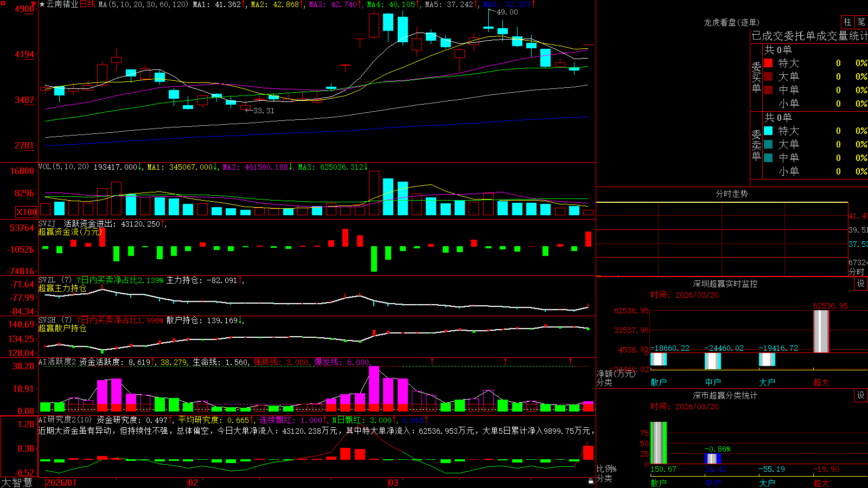Image resolution: width=868 pixels, height=488 pixels.
Task: Click the 散户持仓 139.169 value
Action: click(x=202, y=320)
